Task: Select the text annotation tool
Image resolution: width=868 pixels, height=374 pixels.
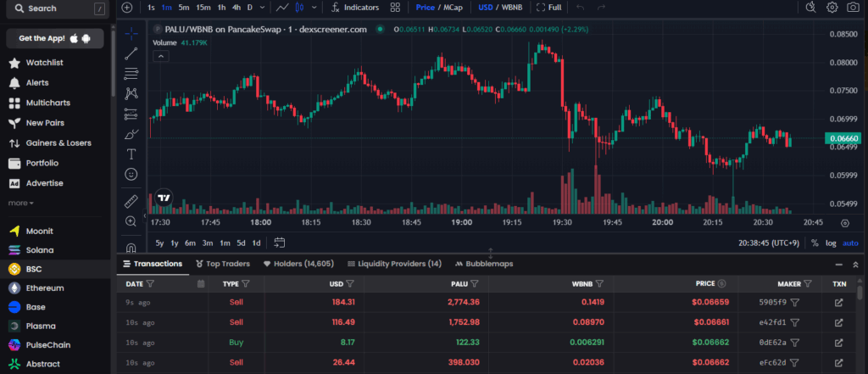Action: [131, 154]
